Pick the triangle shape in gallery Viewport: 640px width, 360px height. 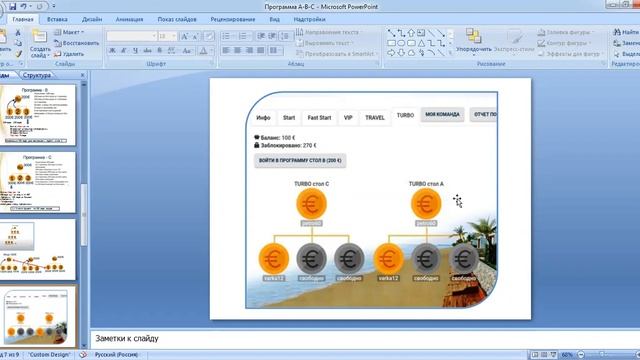pyautogui.click(x=421, y=43)
